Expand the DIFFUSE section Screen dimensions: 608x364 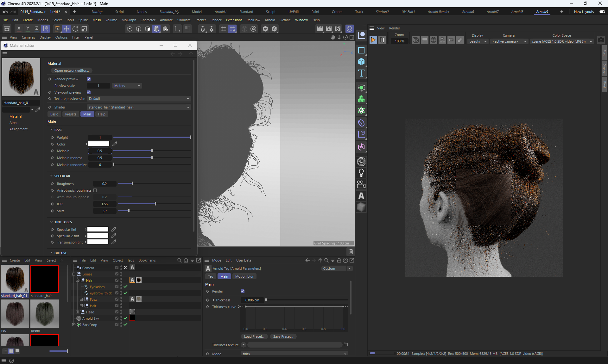[51, 253]
